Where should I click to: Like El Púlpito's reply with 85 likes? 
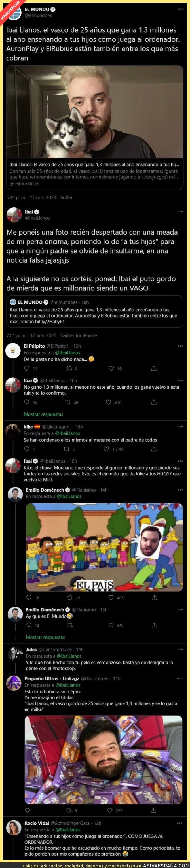111,368
